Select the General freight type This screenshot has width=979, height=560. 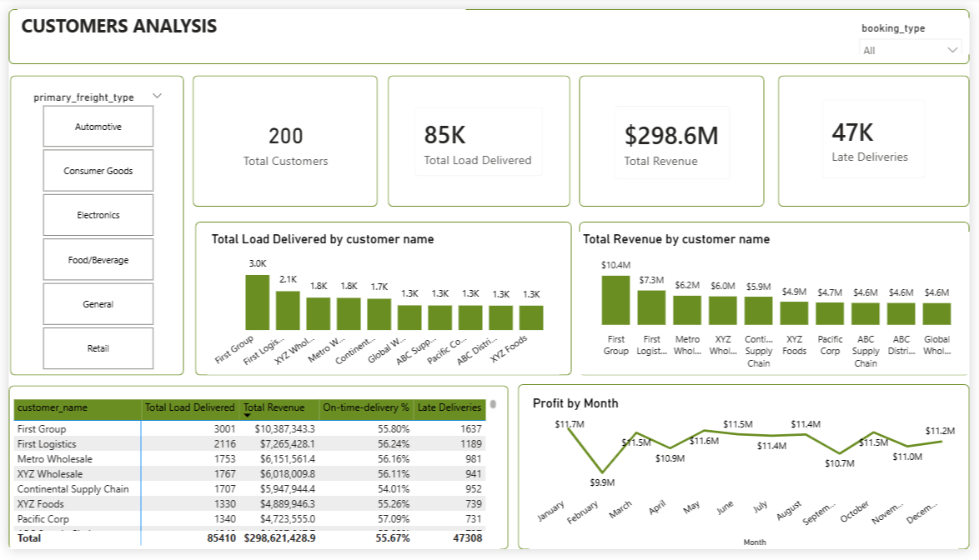98,304
